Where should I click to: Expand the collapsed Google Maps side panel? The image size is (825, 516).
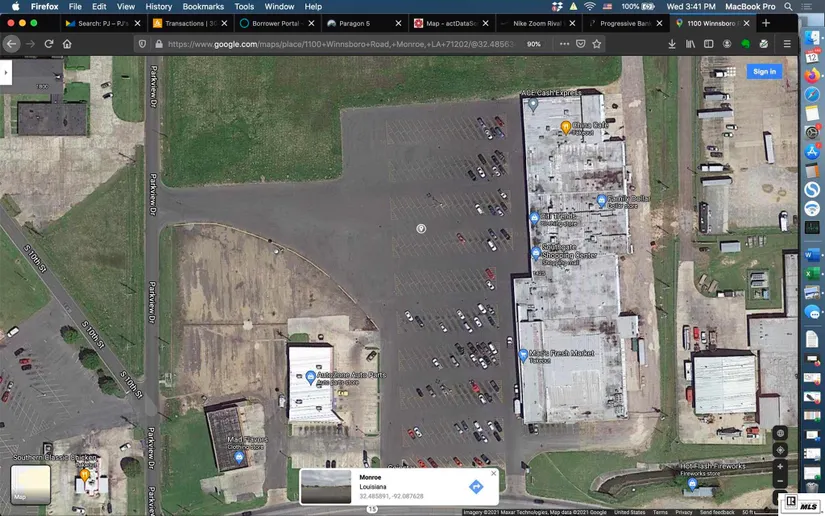pyautogui.click(x=6, y=73)
